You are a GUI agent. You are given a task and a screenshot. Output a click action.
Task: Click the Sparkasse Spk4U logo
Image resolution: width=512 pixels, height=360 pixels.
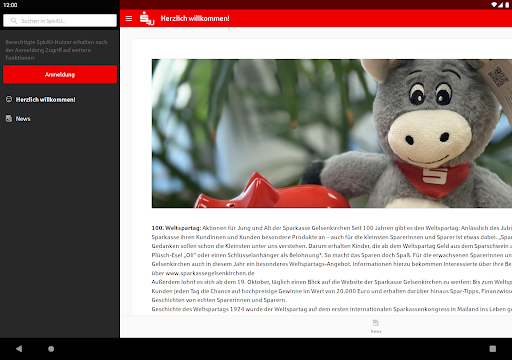147,18
